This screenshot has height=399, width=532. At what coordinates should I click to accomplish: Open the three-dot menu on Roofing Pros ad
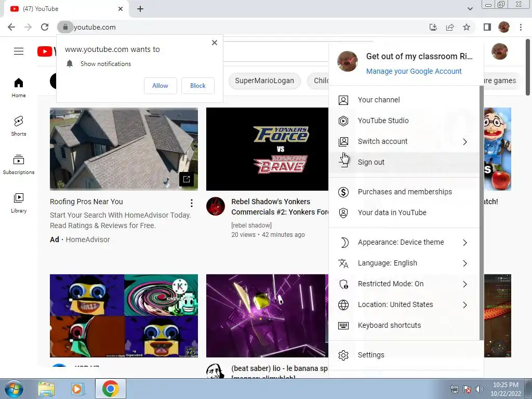[x=192, y=203]
